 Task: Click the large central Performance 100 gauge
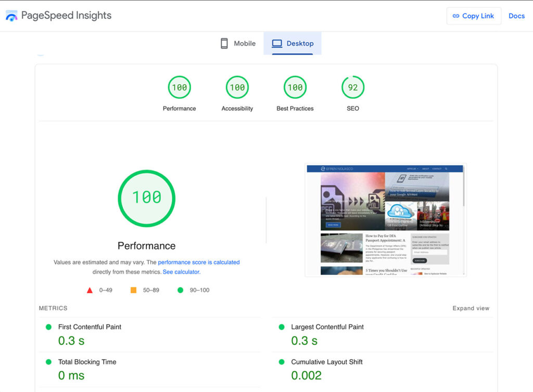pos(146,198)
